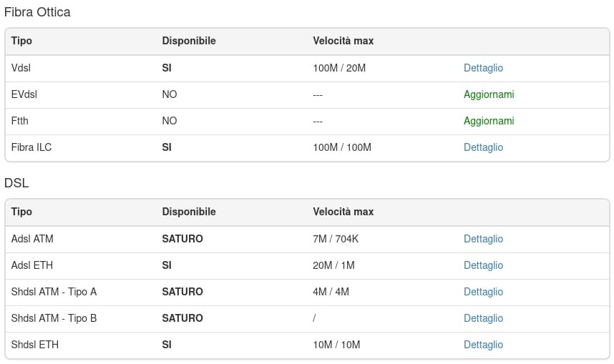614x364 pixels.
Task: Open Dettaglio for Adsl ATM
Action: click(x=483, y=239)
